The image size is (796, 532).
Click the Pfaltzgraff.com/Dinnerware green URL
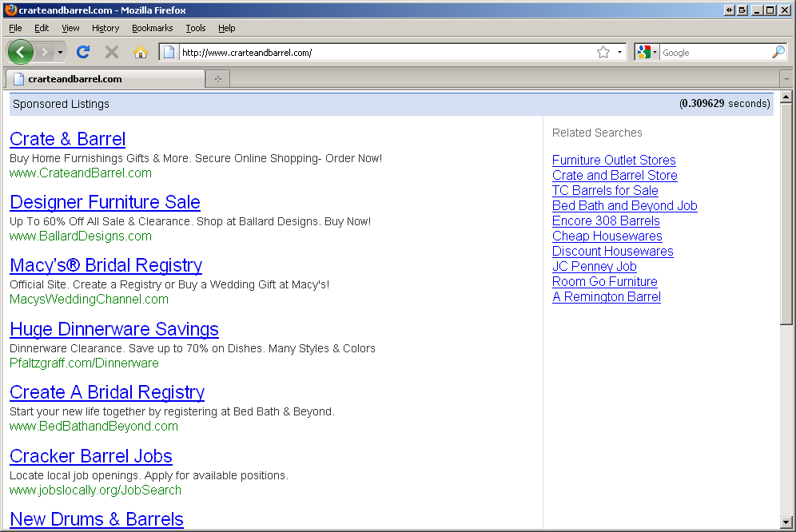[x=84, y=363]
